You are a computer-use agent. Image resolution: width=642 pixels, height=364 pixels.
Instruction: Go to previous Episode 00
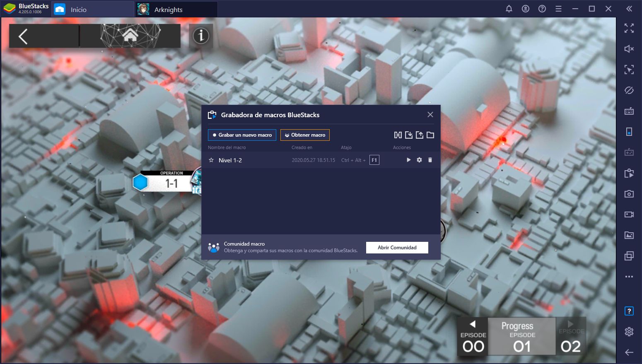473,337
